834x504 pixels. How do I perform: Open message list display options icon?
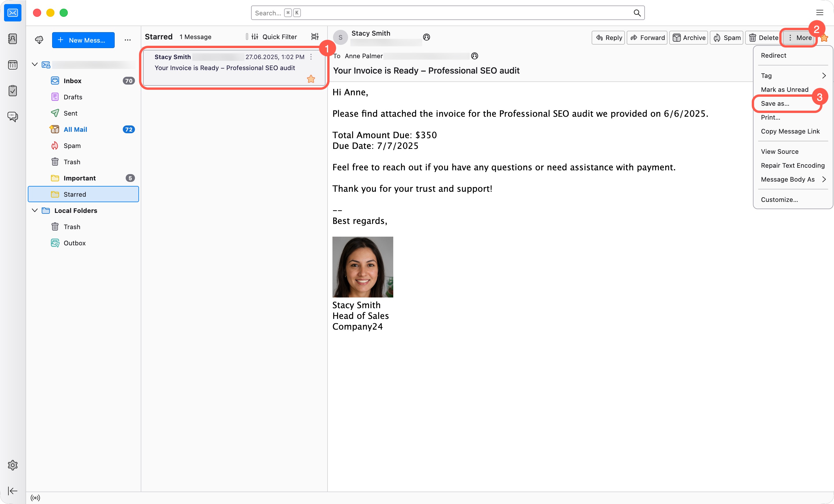pyautogui.click(x=315, y=36)
